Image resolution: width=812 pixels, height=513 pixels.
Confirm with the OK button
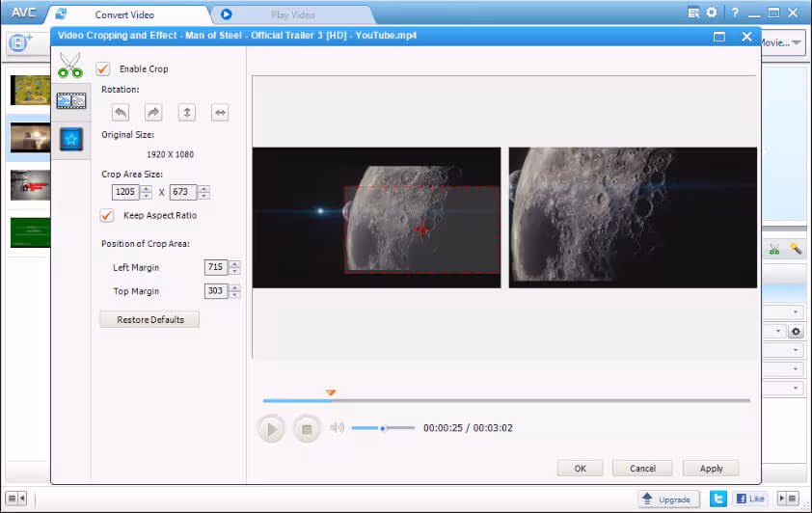[580, 469]
